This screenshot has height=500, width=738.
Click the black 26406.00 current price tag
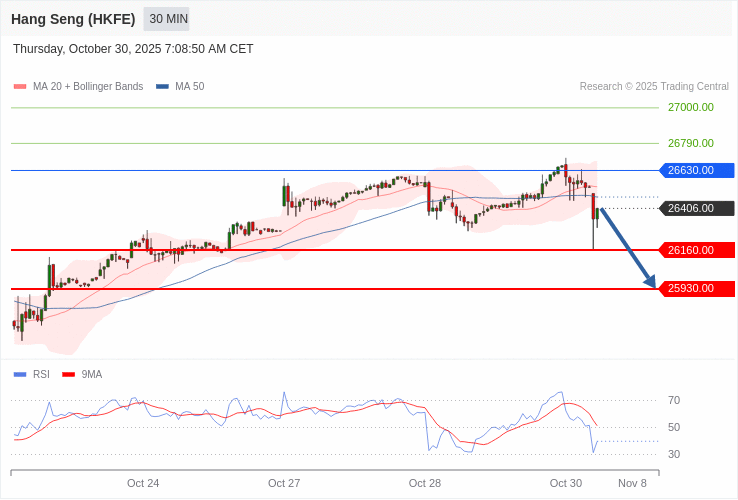pos(697,208)
